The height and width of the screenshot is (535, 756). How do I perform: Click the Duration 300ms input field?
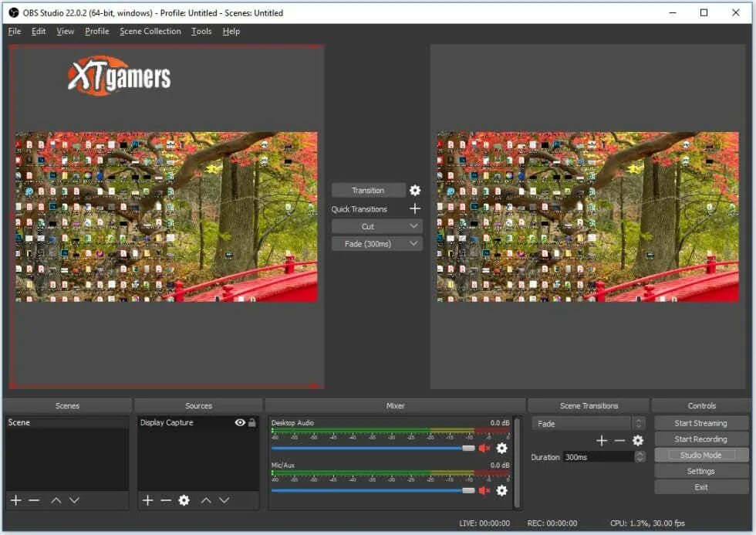(599, 457)
